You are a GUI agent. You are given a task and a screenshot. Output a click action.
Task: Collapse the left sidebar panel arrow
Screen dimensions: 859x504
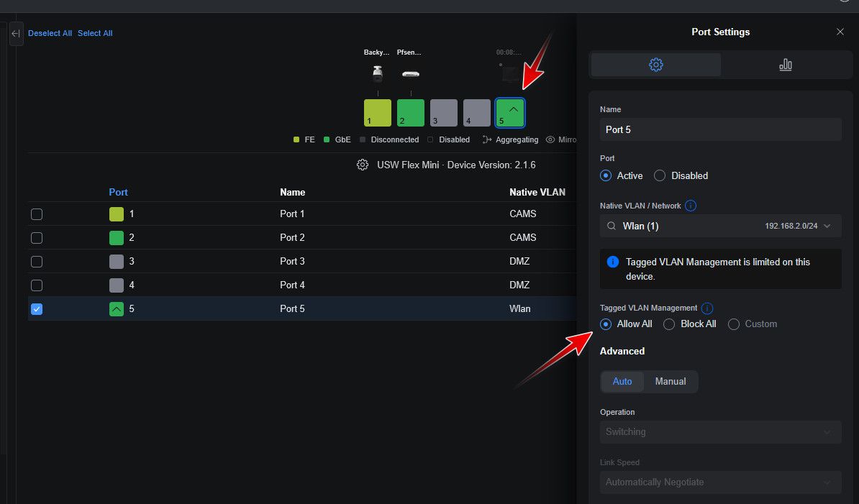click(16, 34)
